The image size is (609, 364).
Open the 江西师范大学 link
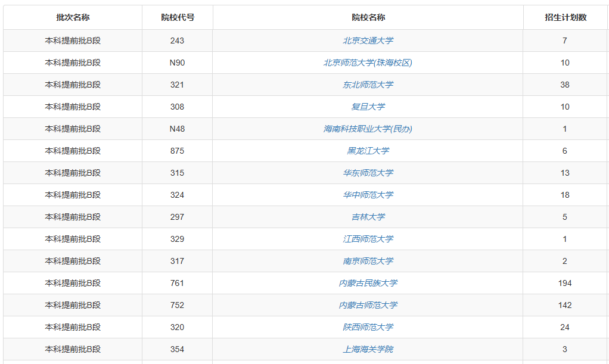point(368,239)
